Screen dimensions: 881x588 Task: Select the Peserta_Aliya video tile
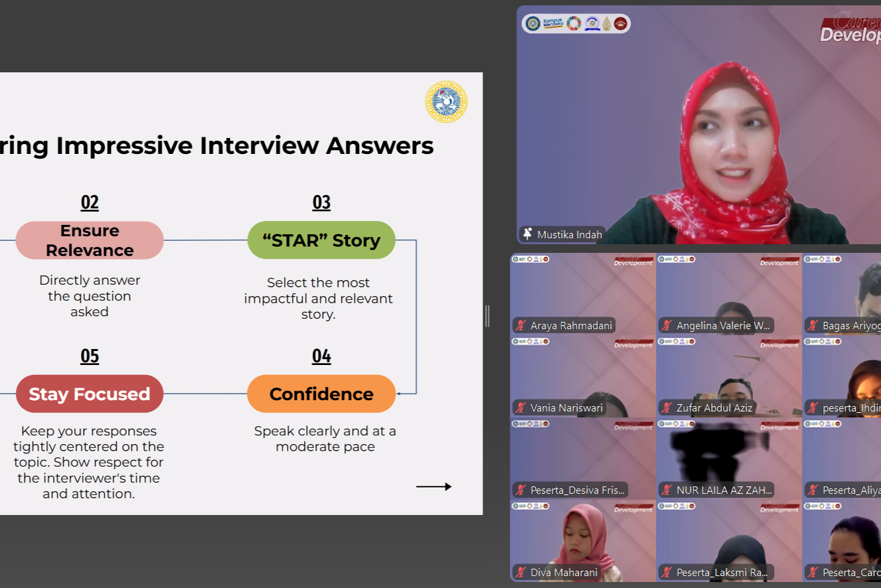[x=842, y=459]
